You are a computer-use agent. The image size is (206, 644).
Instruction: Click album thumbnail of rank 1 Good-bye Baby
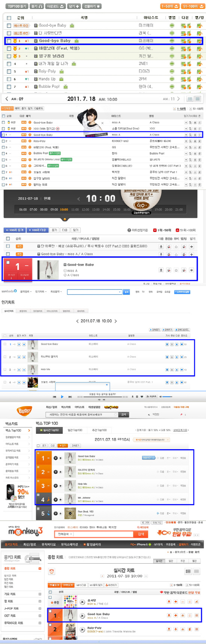48,270
